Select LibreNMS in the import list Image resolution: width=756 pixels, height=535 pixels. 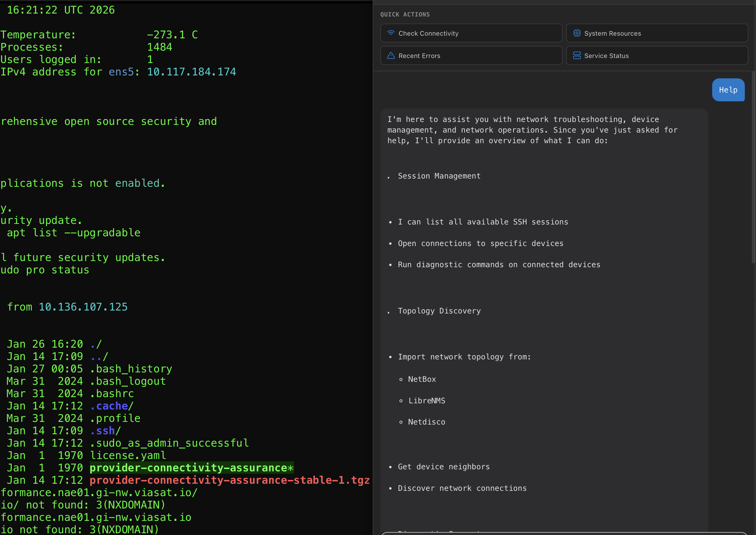[427, 400]
